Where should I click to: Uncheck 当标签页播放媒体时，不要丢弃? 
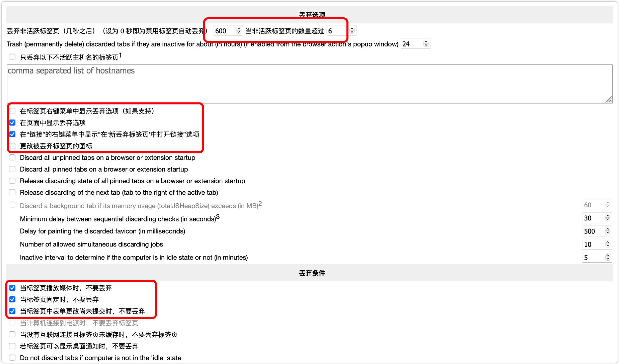[x=12, y=288]
